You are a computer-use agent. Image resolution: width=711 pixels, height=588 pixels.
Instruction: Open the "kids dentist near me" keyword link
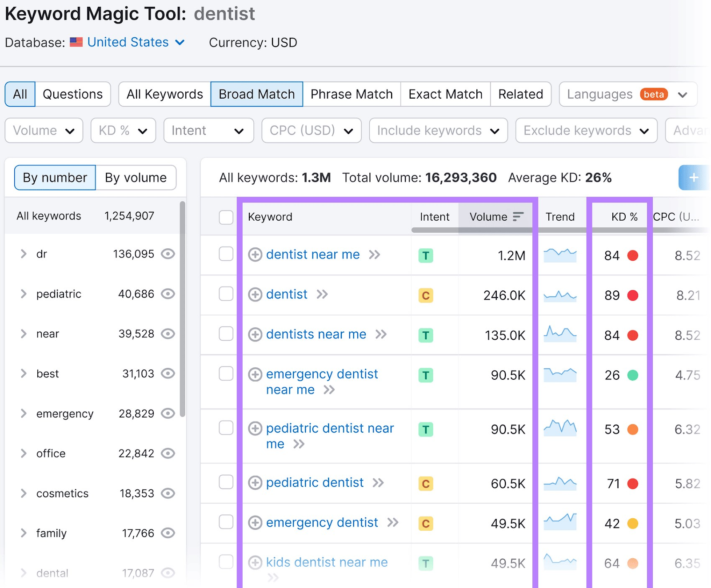[x=326, y=562]
